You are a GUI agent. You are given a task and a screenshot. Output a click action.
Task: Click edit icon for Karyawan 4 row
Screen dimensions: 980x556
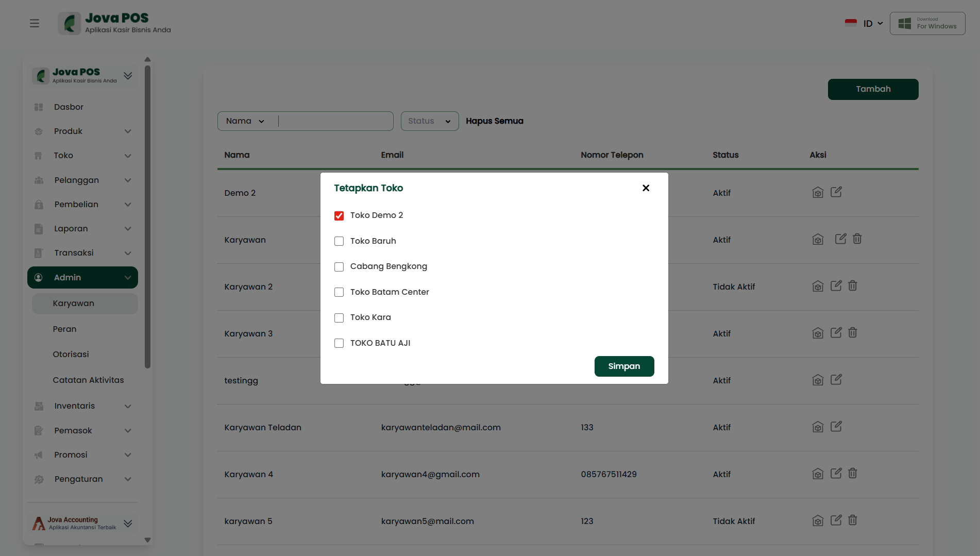836,473
